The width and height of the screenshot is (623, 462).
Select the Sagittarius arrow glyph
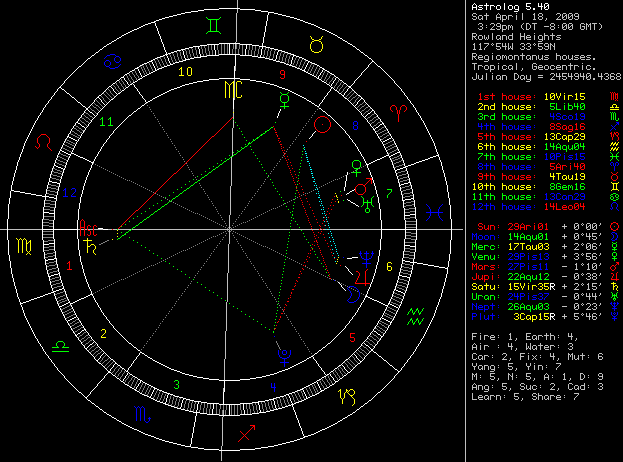tap(245, 434)
